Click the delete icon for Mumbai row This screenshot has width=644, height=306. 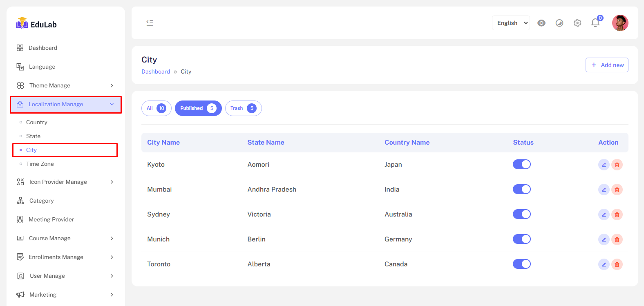coord(617,190)
